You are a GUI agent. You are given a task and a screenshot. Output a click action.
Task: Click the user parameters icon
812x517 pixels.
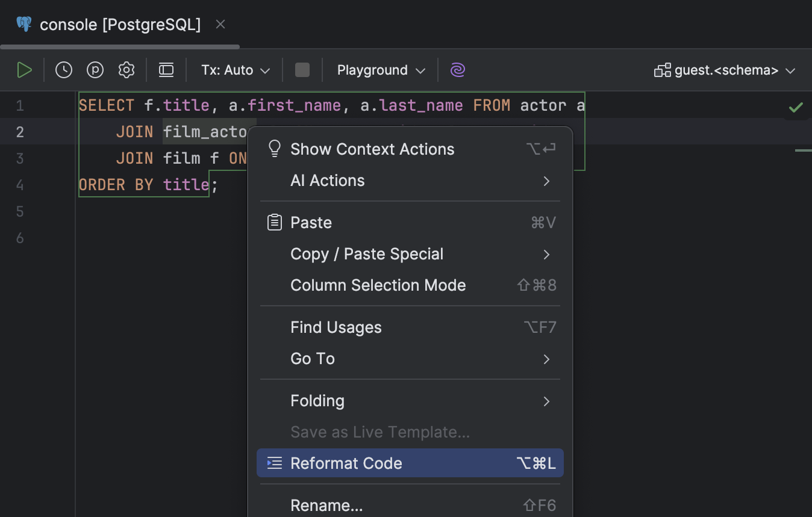(95, 69)
